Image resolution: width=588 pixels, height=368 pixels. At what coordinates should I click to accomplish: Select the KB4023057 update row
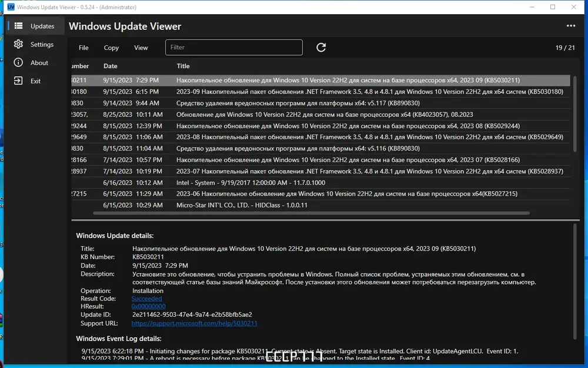(320, 114)
